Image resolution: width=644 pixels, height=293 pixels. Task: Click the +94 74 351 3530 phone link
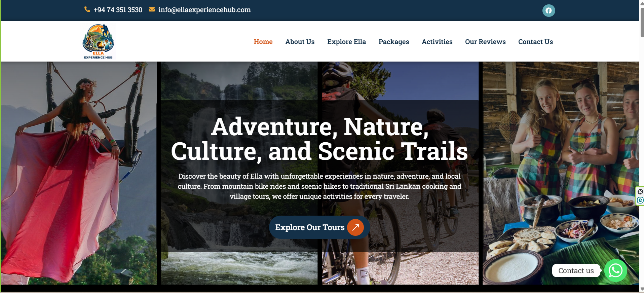coord(118,10)
